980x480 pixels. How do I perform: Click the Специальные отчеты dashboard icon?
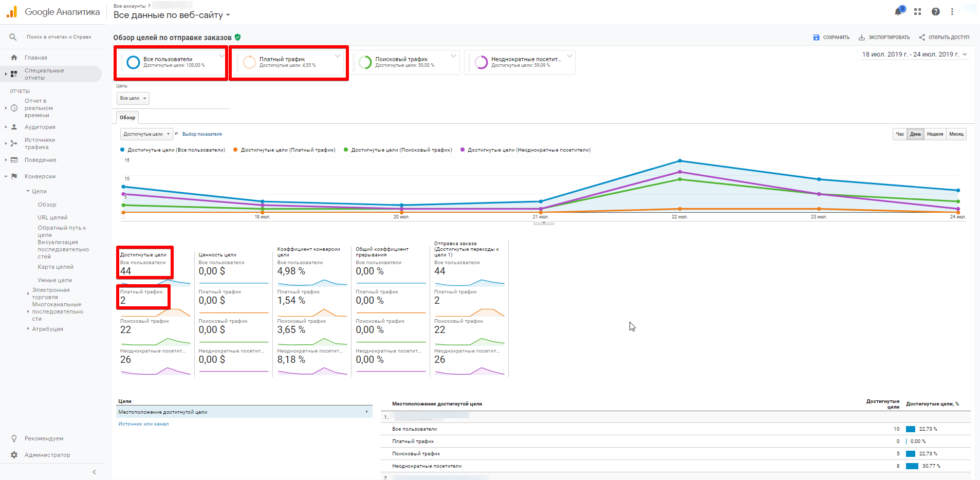(x=14, y=74)
